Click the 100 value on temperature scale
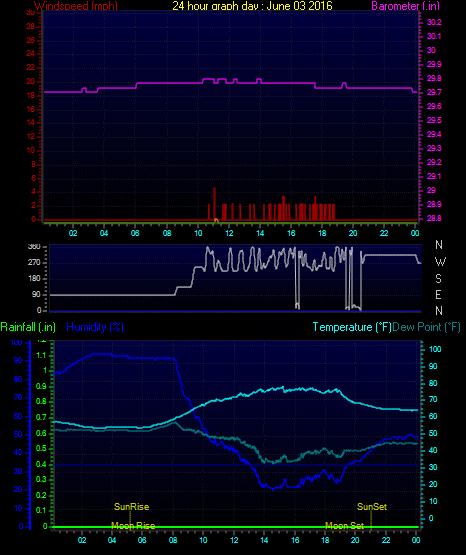The image size is (466, 555). coord(435,349)
